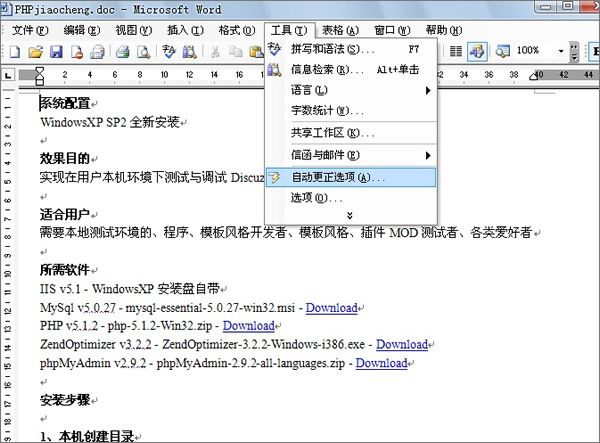Click the Word document icon in title bar
The height and width of the screenshot is (443, 600).
tap(7, 8)
